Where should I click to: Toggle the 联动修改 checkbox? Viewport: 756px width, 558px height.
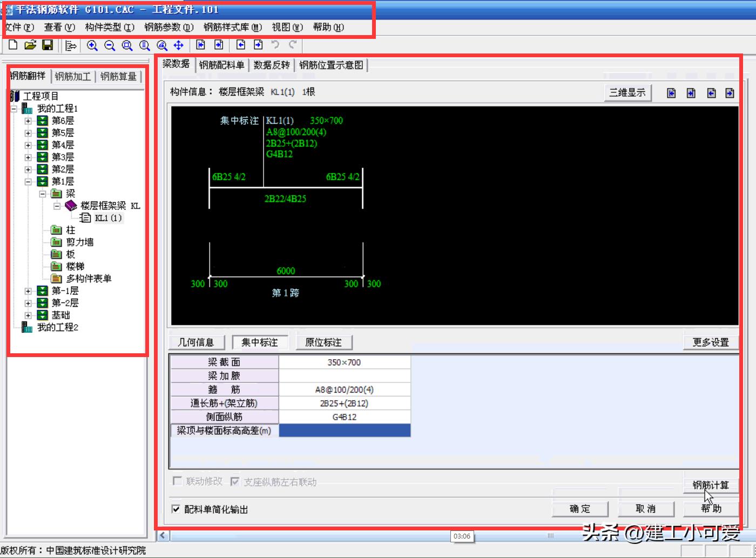coord(177,481)
